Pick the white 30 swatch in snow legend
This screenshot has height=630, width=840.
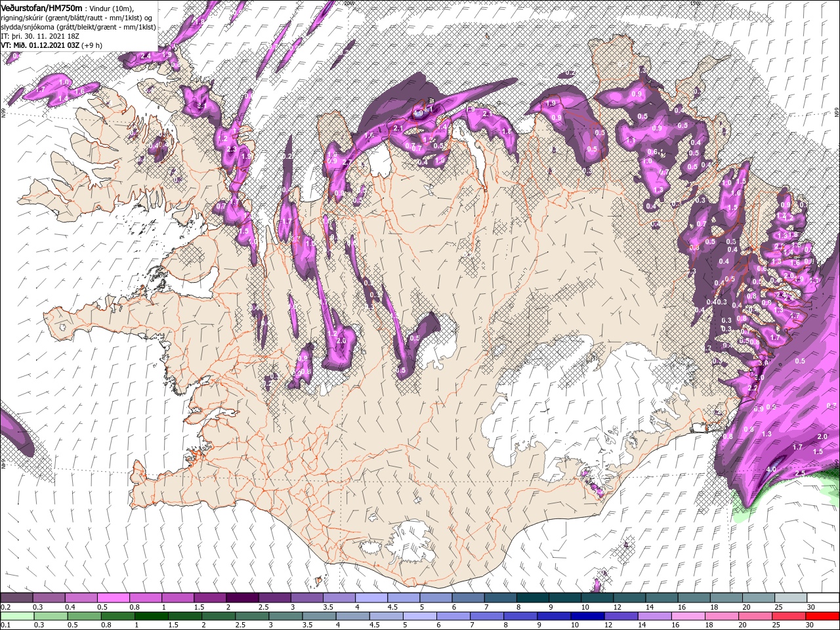(822, 598)
